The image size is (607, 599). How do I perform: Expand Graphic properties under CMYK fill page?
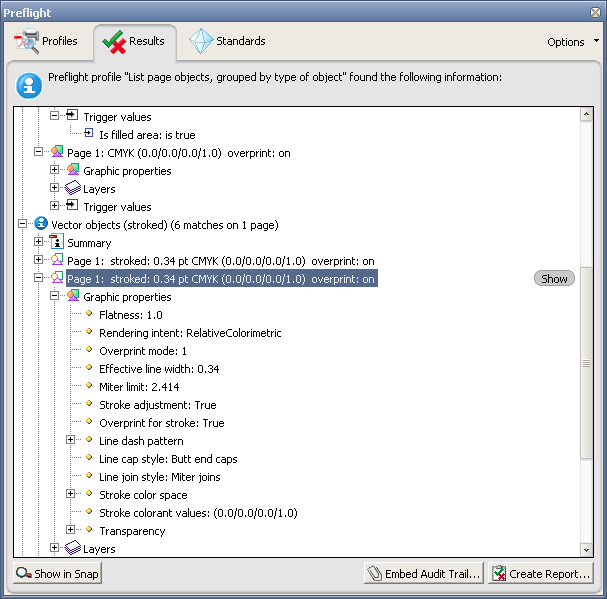(x=55, y=170)
